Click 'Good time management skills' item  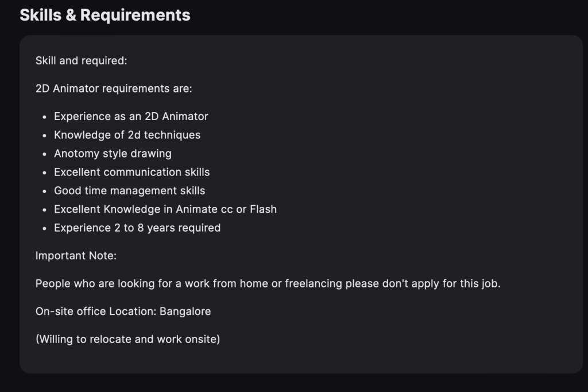[129, 191]
